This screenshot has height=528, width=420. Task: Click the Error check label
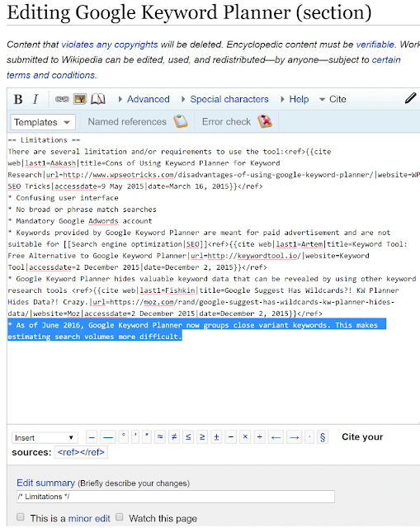226,121
